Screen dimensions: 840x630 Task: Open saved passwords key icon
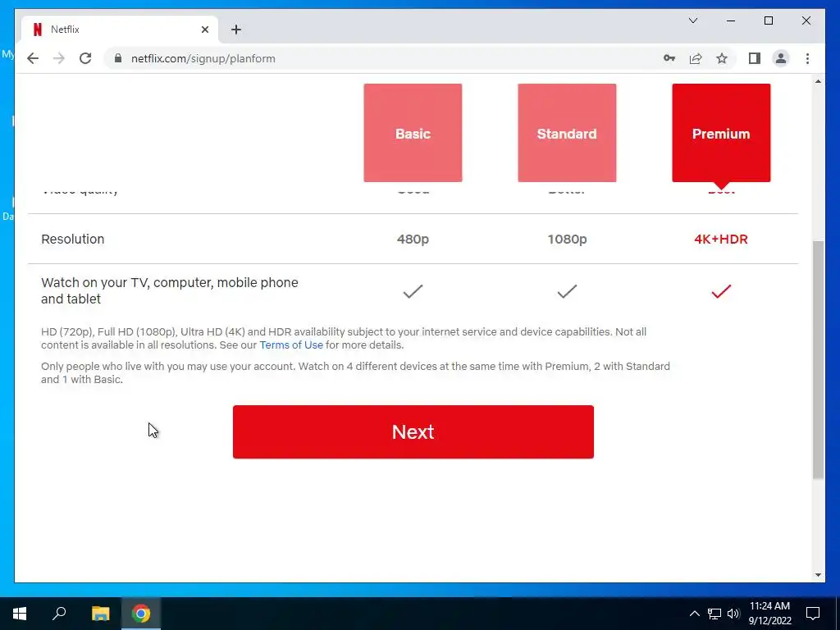(669, 58)
